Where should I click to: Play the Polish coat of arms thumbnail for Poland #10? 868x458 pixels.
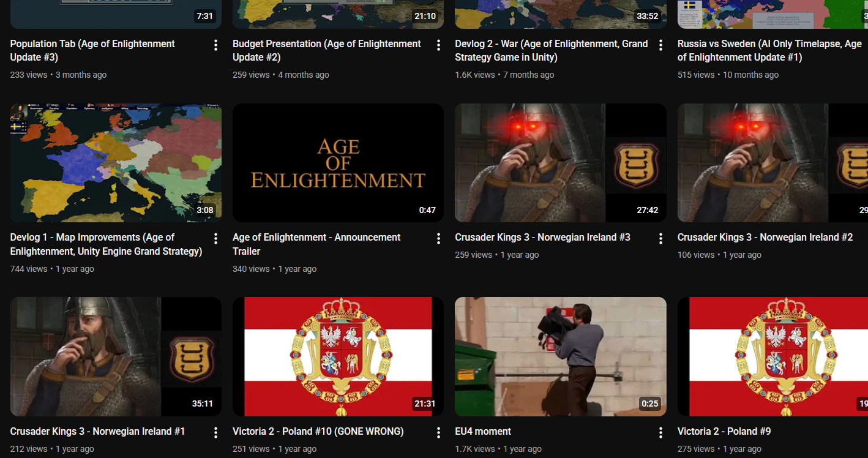[x=338, y=357]
